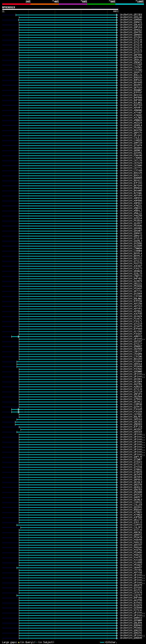146x644 pixels.
Task: Select the UniRef100_Q947D0 label
Action: click(131, 32)
